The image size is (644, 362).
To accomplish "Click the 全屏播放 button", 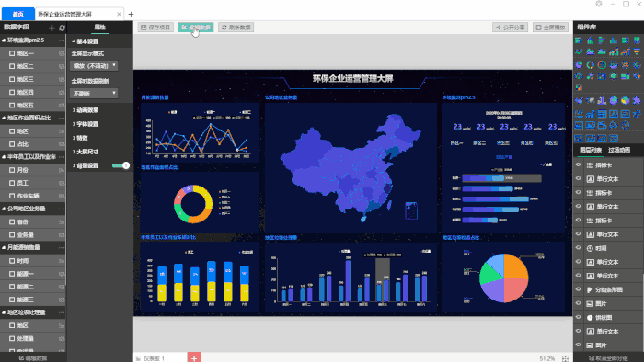I will coord(550,28).
